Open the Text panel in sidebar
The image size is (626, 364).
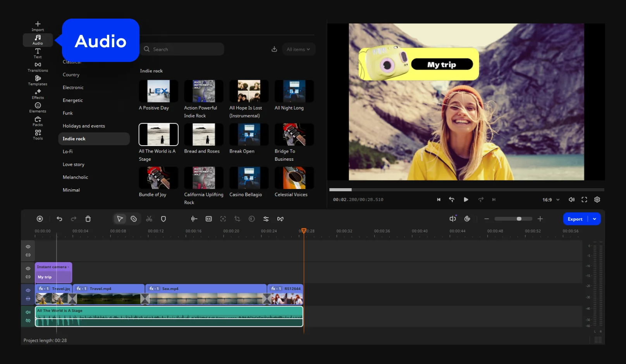coord(38,53)
